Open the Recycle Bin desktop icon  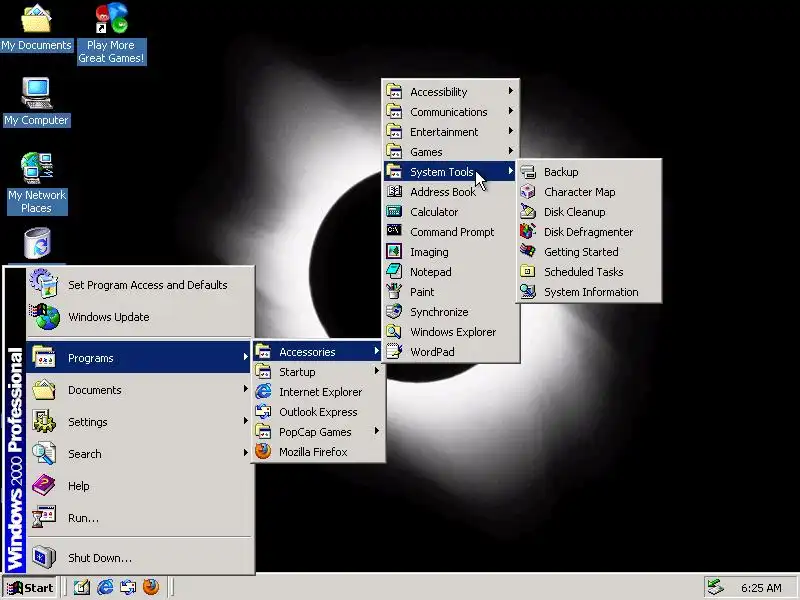[x=37, y=244]
